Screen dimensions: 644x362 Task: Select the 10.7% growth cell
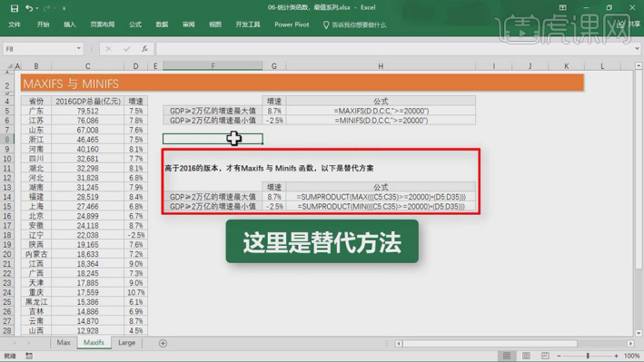point(135,293)
